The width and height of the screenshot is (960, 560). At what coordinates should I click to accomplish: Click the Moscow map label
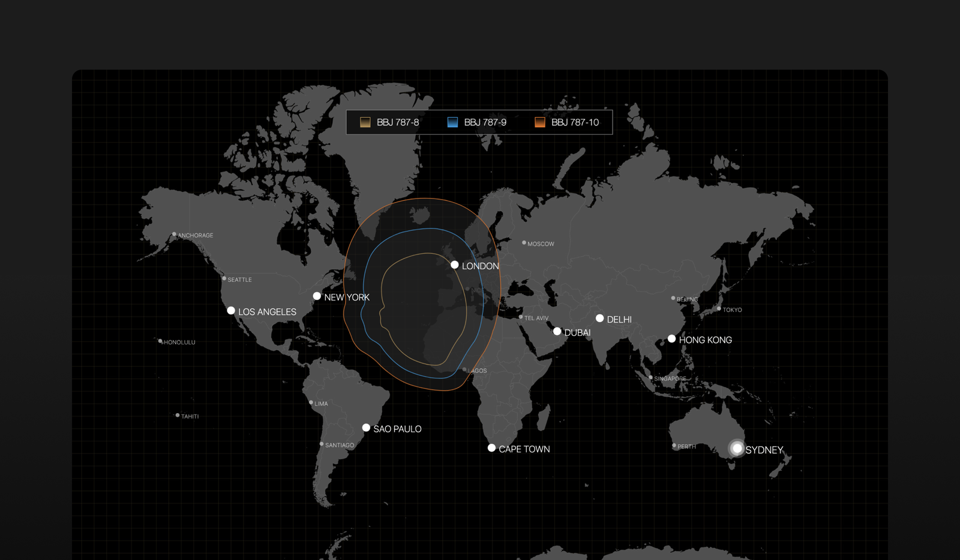click(x=541, y=244)
